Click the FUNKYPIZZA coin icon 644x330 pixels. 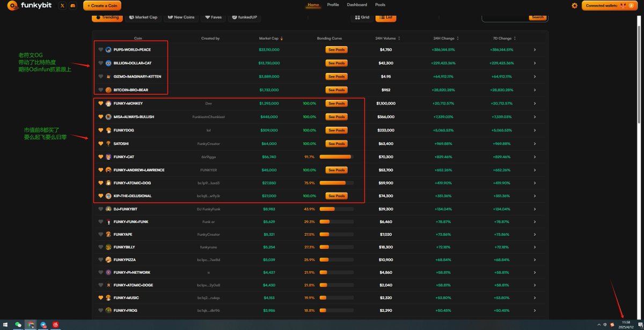(x=108, y=259)
